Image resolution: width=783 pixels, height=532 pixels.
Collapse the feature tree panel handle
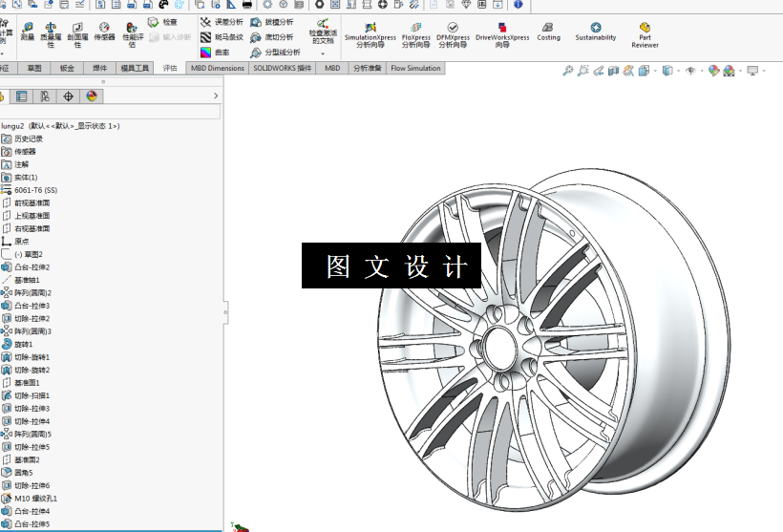tap(225, 312)
